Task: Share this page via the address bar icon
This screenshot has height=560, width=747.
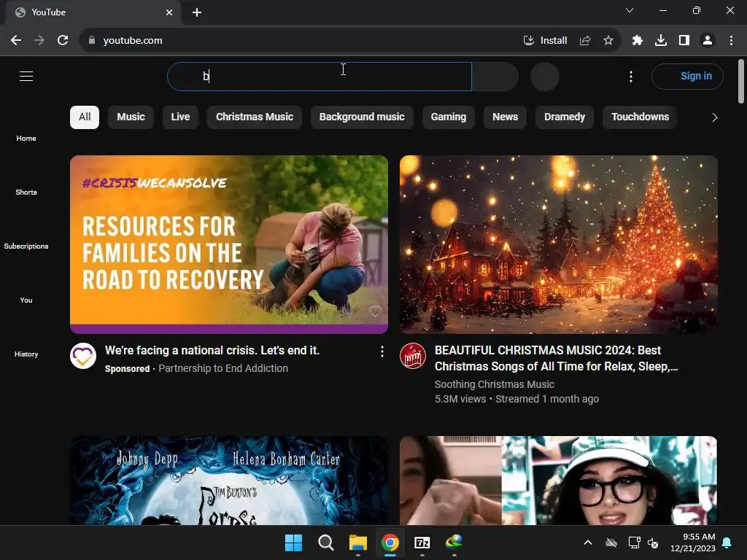Action: click(x=585, y=41)
